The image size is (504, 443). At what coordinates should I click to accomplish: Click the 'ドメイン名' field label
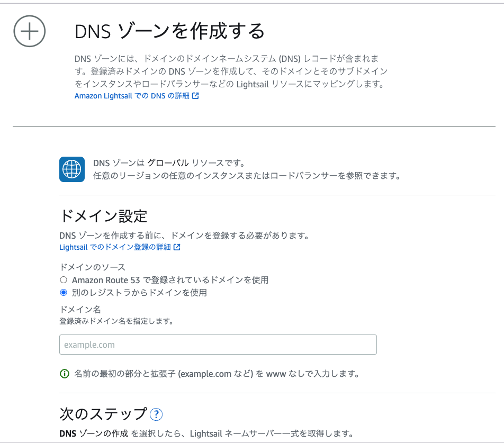point(80,309)
